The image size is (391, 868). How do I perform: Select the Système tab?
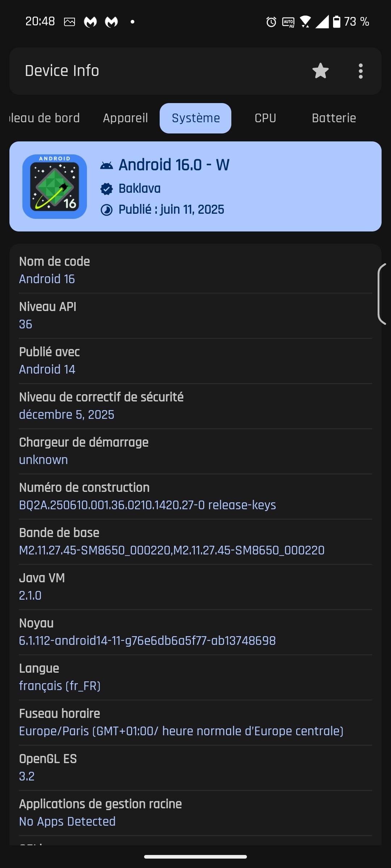pos(195,118)
